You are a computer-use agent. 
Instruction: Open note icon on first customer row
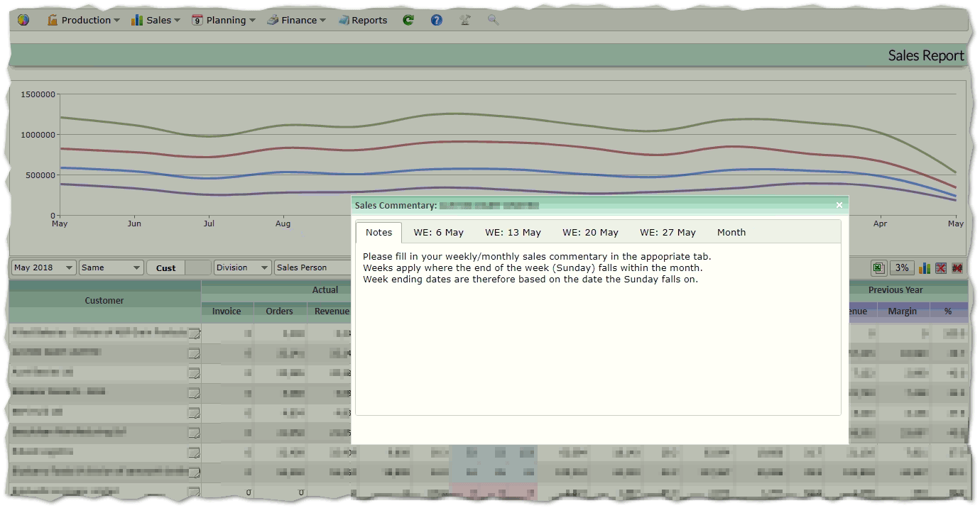(x=193, y=333)
